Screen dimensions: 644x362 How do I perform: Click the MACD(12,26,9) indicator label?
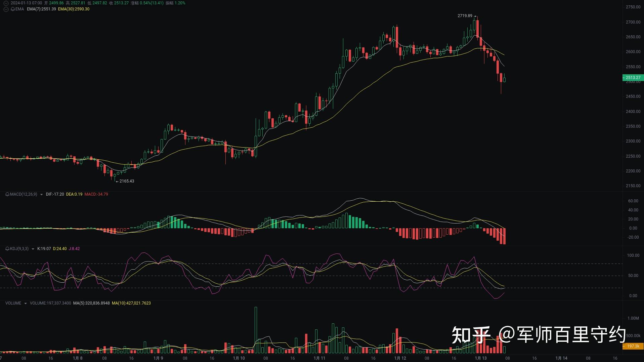click(x=24, y=194)
